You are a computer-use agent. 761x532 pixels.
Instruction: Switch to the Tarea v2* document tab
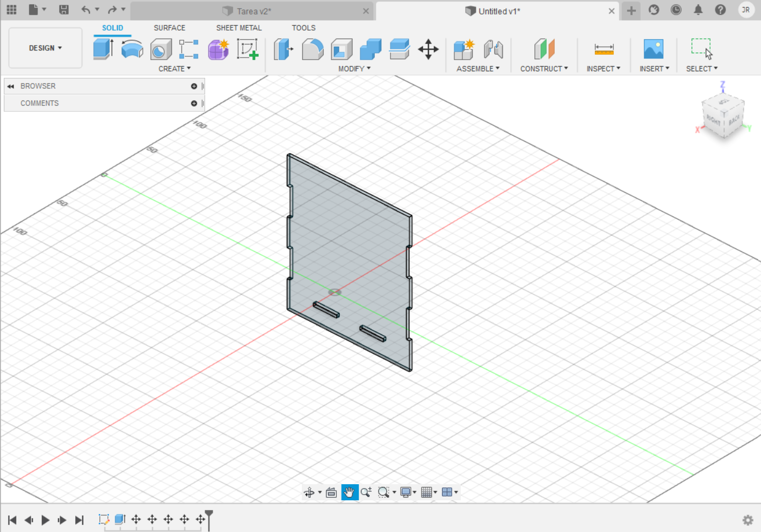pyautogui.click(x=252, y=11)
